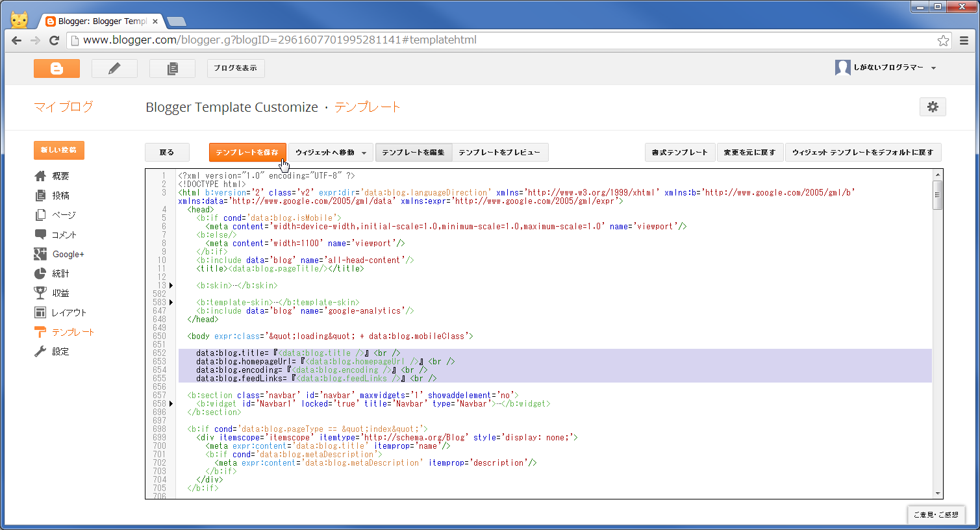Click scrollbar up arrow in editor

click(937, 175)
